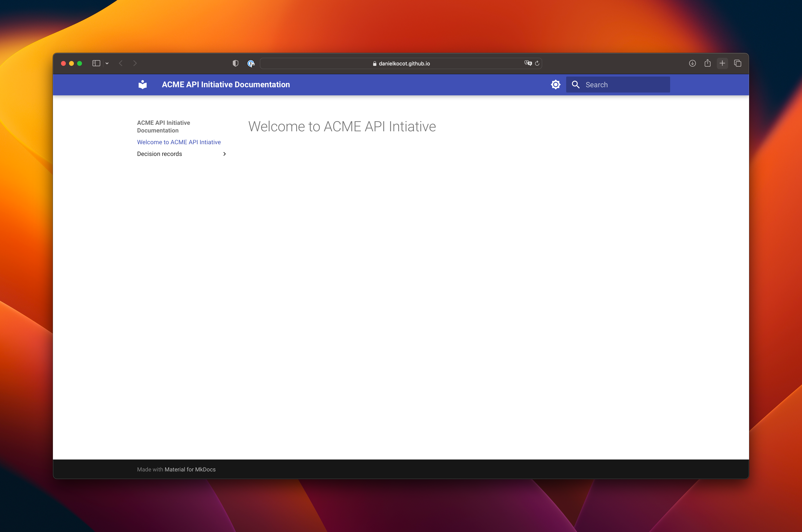
Task: Show downloads via the download icon
Action: coord(693,63)
